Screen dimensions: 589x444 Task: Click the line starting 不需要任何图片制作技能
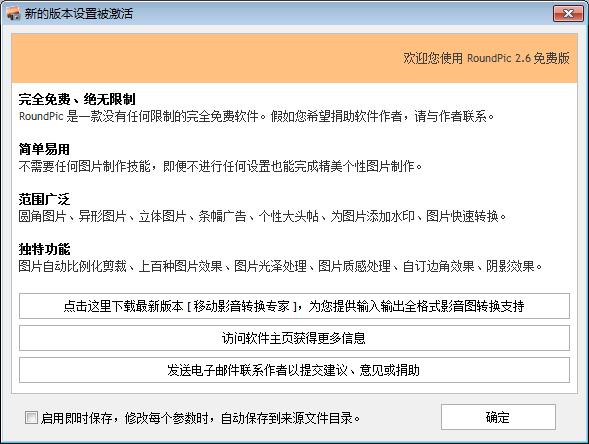tap(220, 166)
